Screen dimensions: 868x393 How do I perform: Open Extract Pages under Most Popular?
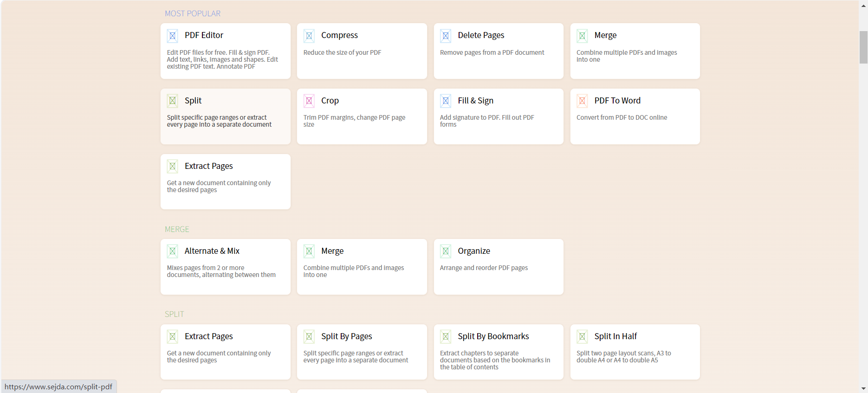click(x=208, y=166)
